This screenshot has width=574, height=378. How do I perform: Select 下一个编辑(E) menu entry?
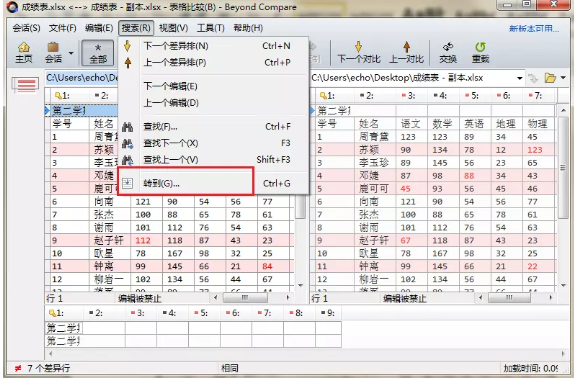pyautogui.click(x=213, y=86)
